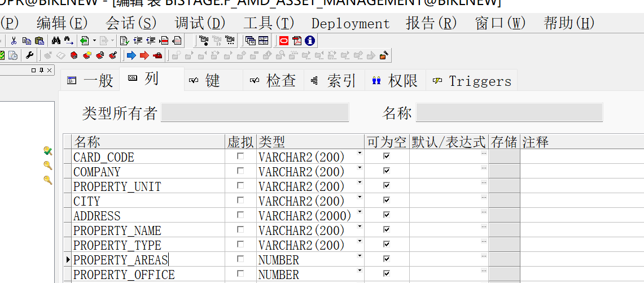Click the orange box toolbar icon
The height and width of the screenshot is (283, 644).
click(384, 55)
